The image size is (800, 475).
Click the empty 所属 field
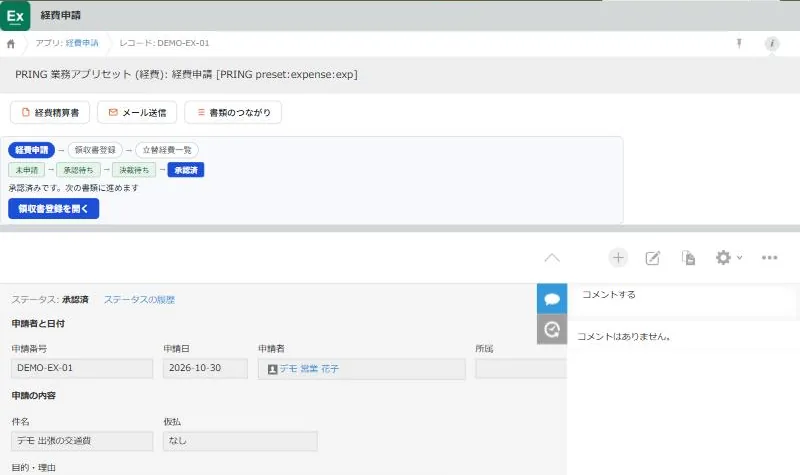pos(521,368)
